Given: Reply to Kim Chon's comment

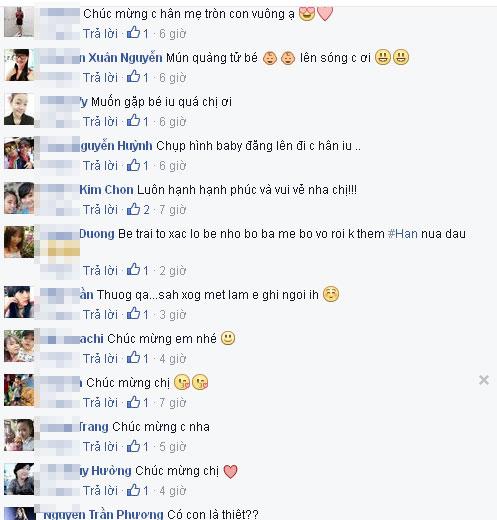Looking at the screenshot, I should [100, 210].
